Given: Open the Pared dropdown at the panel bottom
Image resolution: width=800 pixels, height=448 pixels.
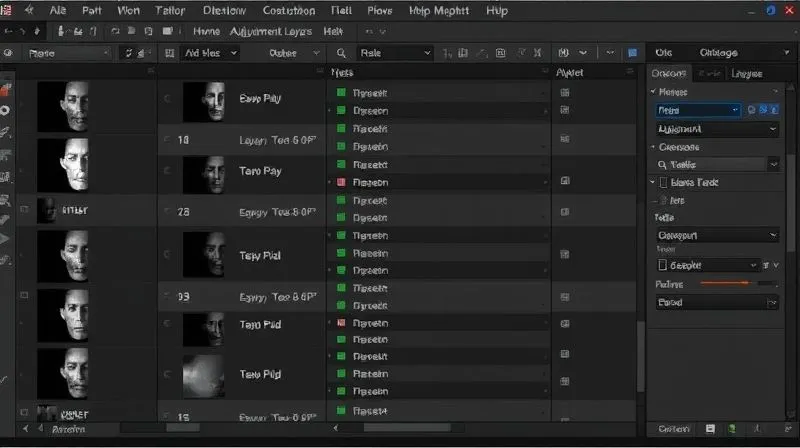Looking at the screenshot, I should (x=717, y=303).
